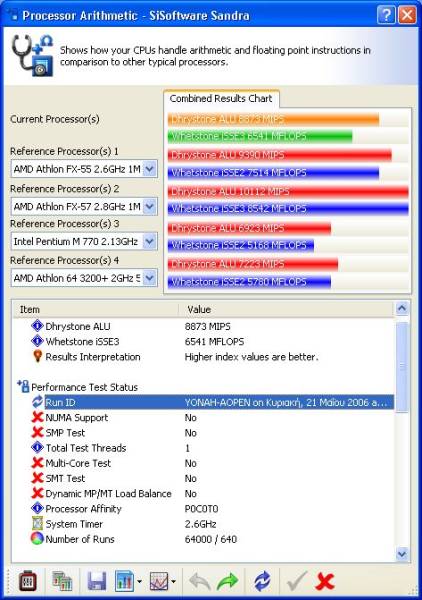Click the colored ball Number of Runs icon
Viewport: 422px width, 600px height.
coord(37,538)
